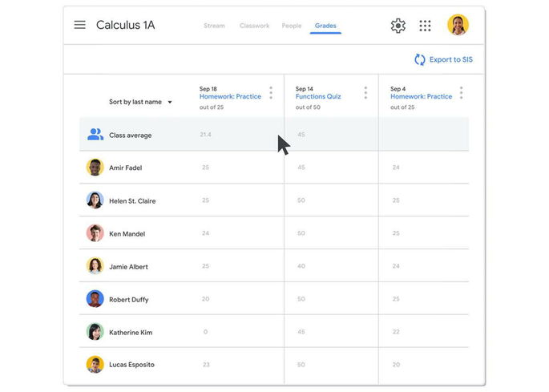Click Helen St. Claire's profile photo
The image size is (549, 392).
95,200
